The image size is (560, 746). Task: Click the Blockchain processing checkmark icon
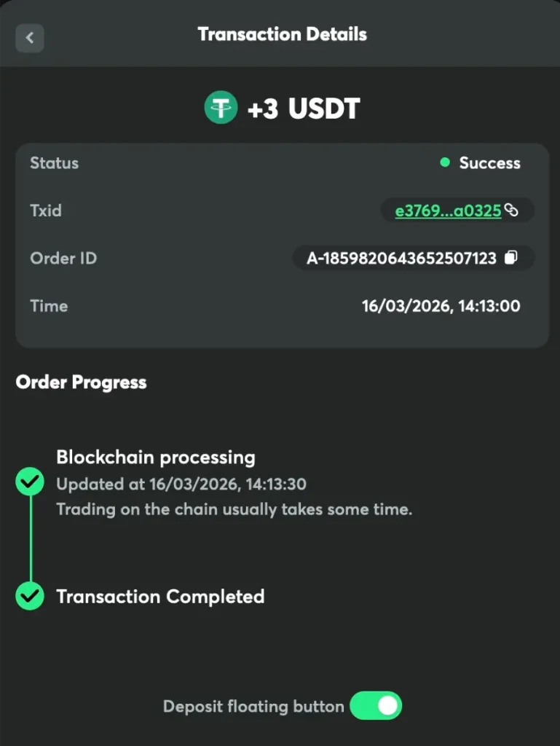coord(30,482)
